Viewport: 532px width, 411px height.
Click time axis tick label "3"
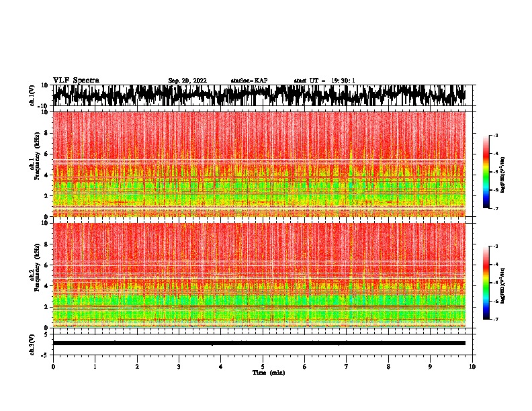(179, 367)
